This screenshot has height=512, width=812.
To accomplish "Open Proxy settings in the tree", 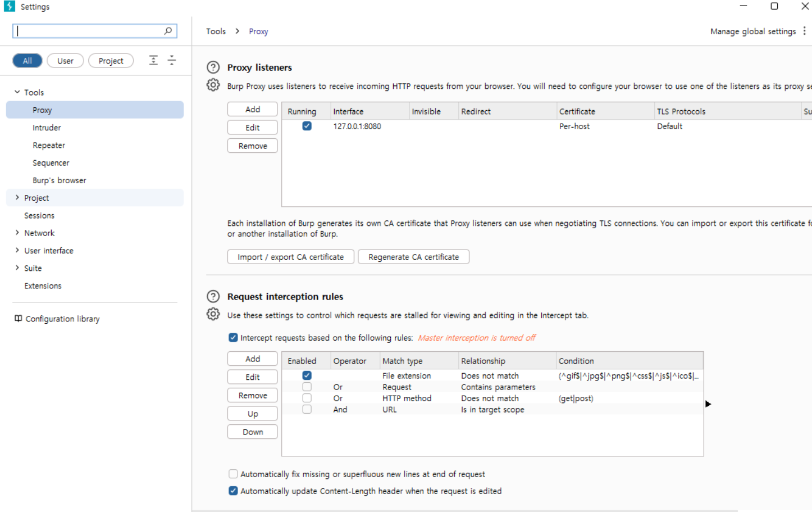I will click(95, 110).
